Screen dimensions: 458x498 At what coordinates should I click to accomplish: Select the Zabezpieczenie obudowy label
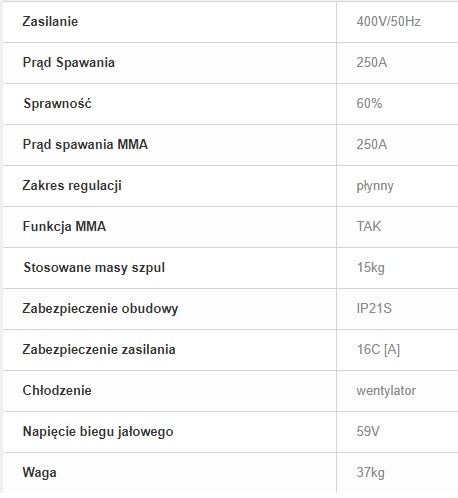(100, 309)
